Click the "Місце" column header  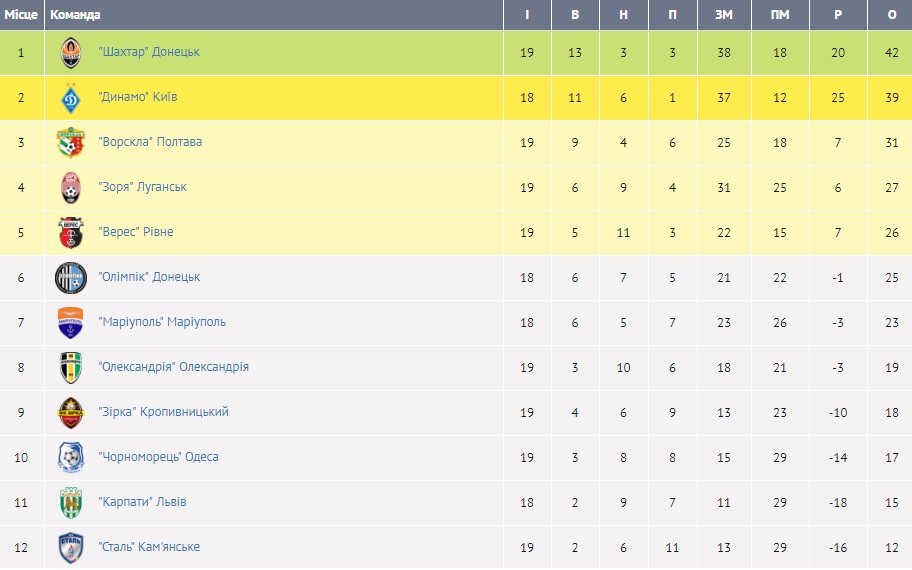click(21, 15)
